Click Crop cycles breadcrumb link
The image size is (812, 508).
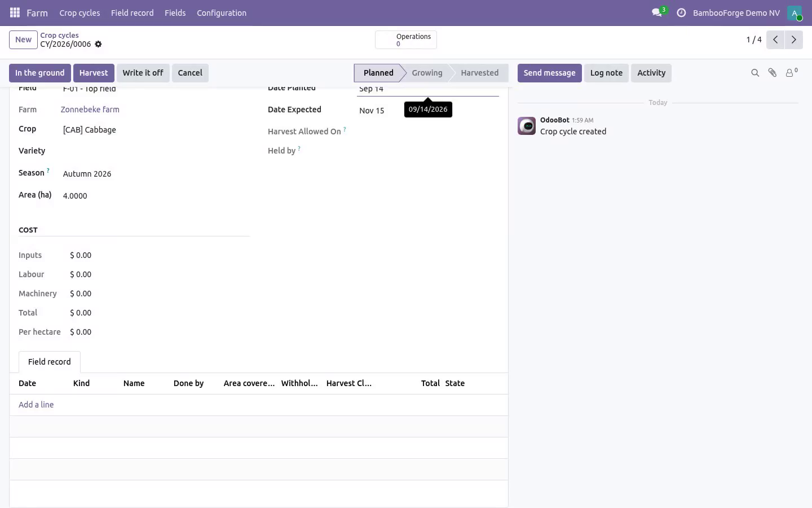pos(59,35)
